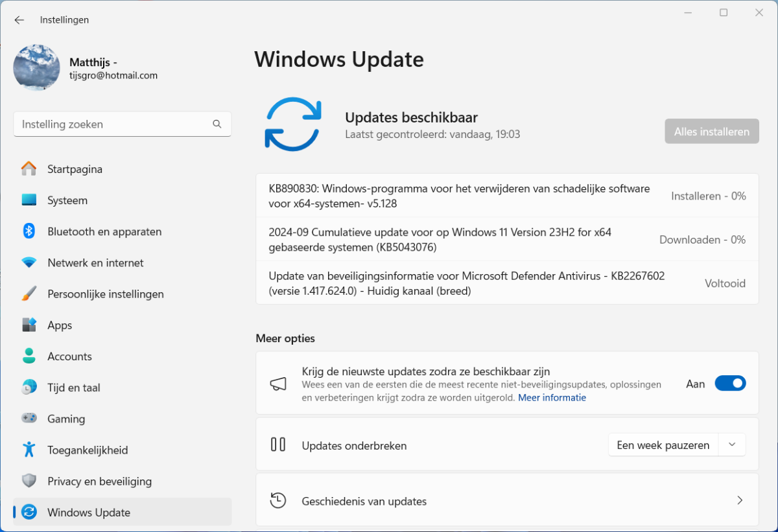Go back using the arrow icon
This screenshot has height=532, width=778.
19,20
